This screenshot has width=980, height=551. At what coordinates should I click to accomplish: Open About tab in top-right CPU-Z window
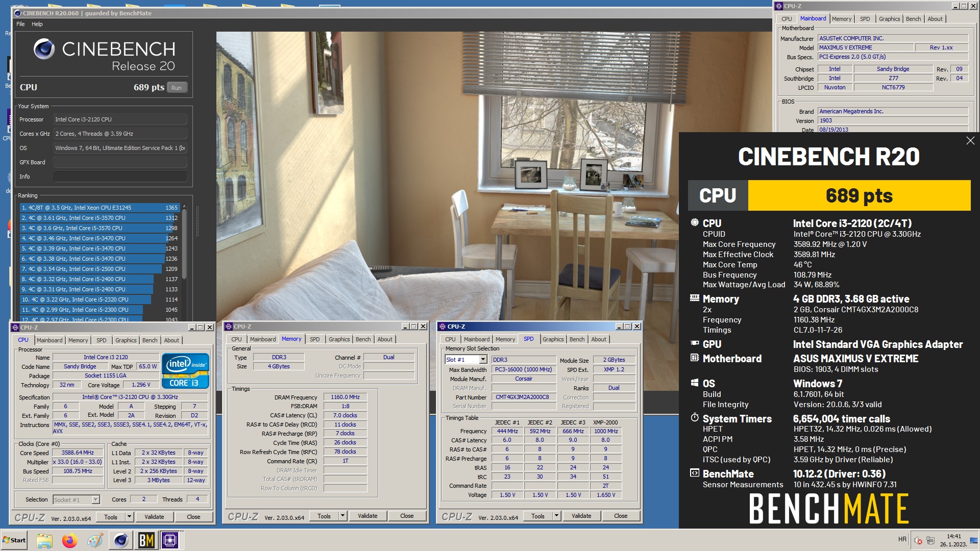click(x=935, y=19)
